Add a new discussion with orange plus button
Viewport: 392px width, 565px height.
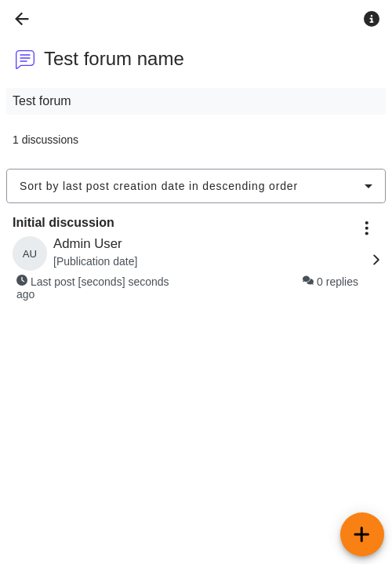click(x=361, y=534)
